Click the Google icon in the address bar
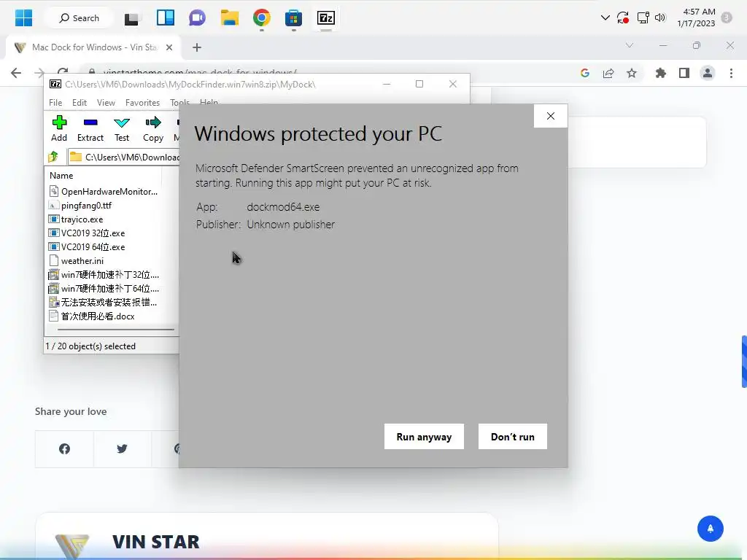 [x=585, y=73]
